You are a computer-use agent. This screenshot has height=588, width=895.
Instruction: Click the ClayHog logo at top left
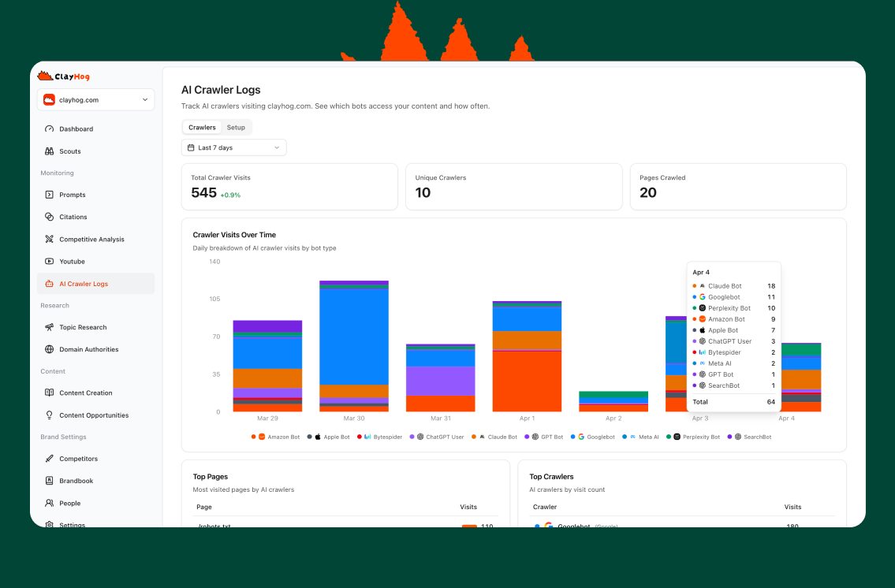(x=63, y=76)
